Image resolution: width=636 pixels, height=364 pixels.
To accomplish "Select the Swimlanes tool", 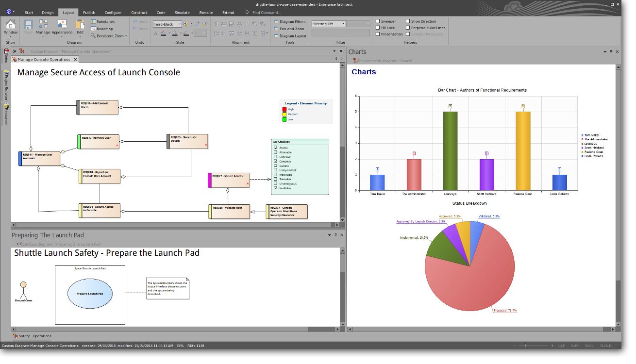I will (102, 22).
